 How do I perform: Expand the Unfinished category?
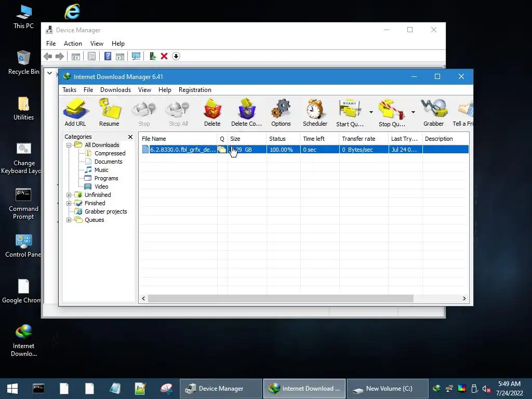click(x=69, y=195)
